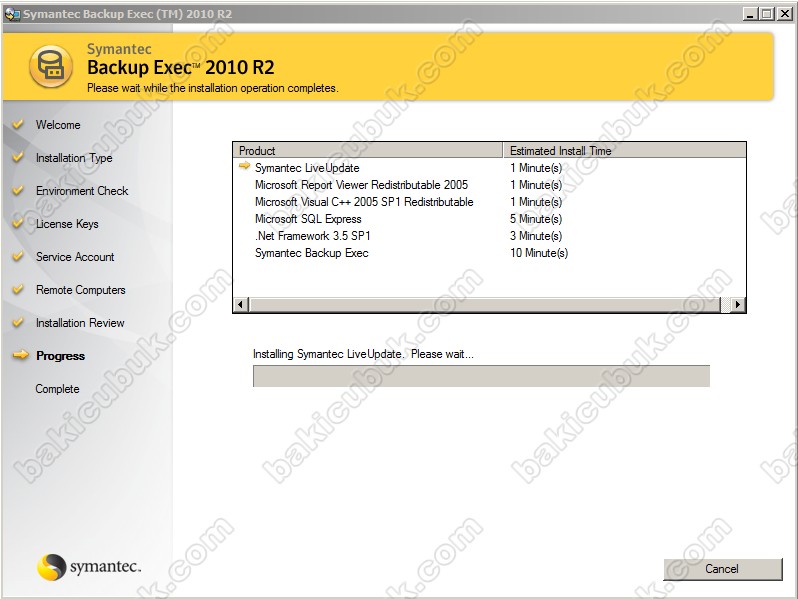Click the arrow icon beside Symantec LiveUpdate row

(245, 165)
